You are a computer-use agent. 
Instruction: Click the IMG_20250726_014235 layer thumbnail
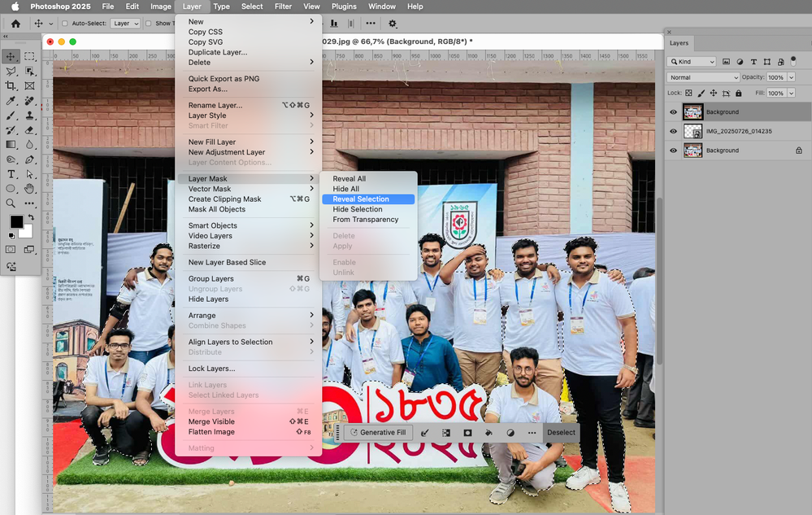click(x=693, y=131)
